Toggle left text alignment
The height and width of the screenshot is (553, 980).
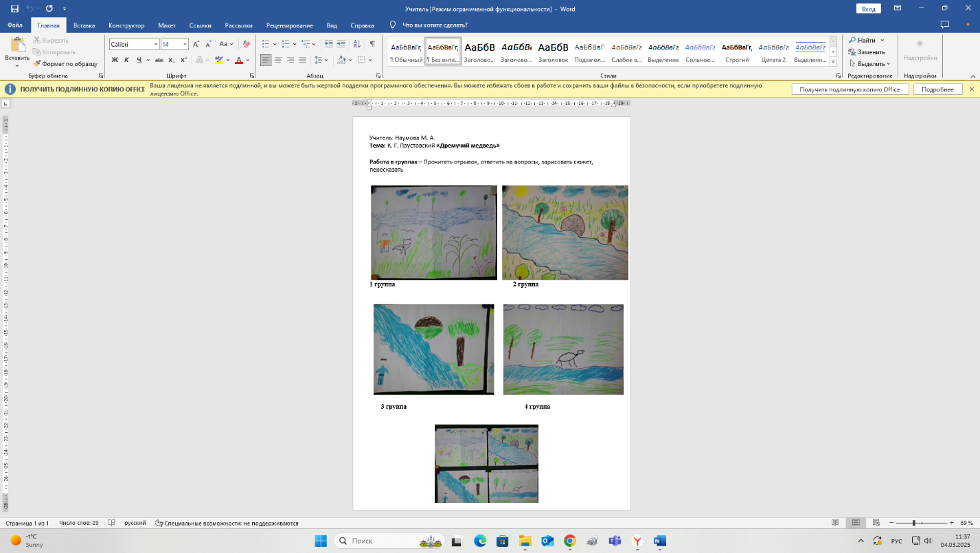[x=266, y=60]
